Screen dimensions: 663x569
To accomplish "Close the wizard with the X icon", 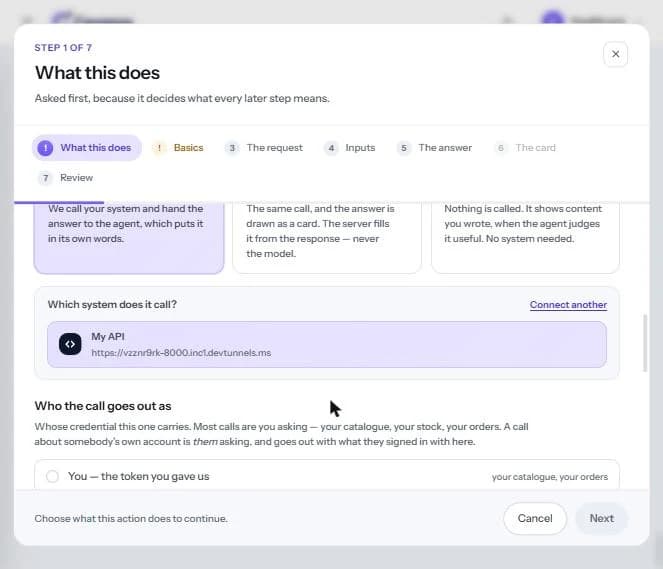I will coord(615,54).
